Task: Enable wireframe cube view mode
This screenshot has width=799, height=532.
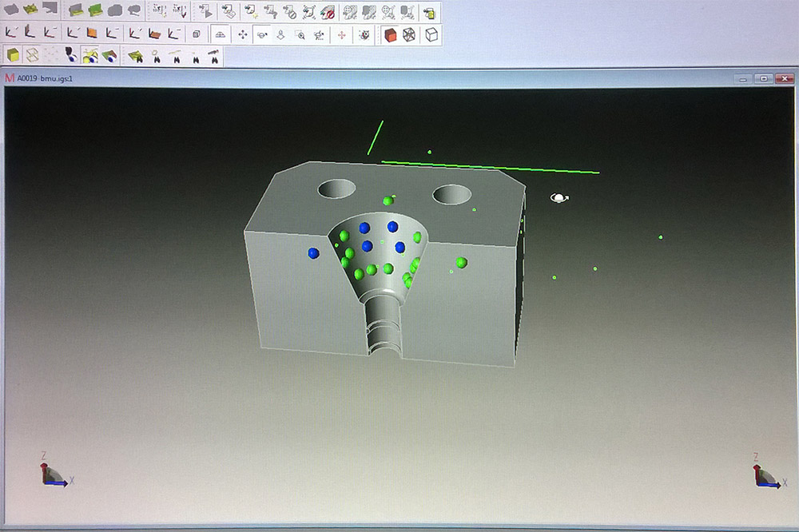Action: 410,34
